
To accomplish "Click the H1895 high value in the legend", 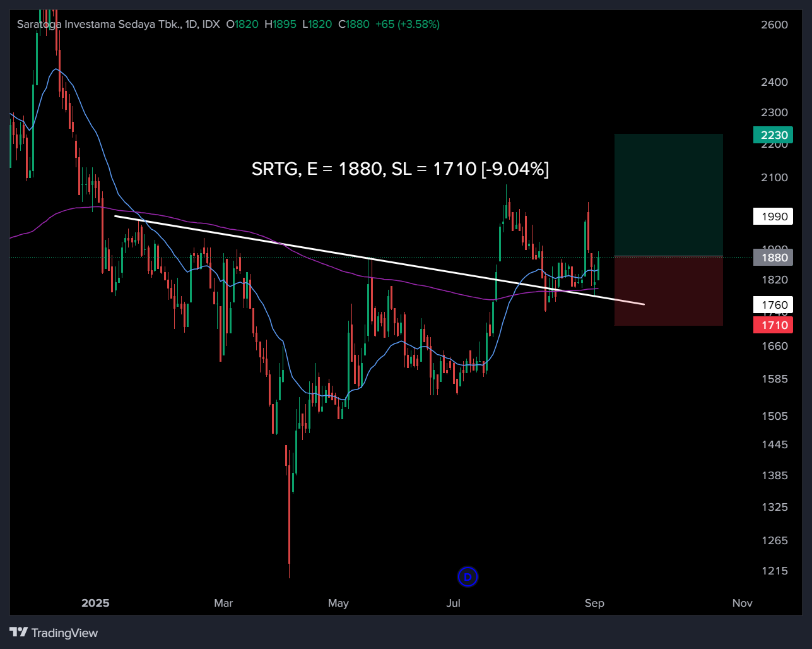I will coord(280,24).
